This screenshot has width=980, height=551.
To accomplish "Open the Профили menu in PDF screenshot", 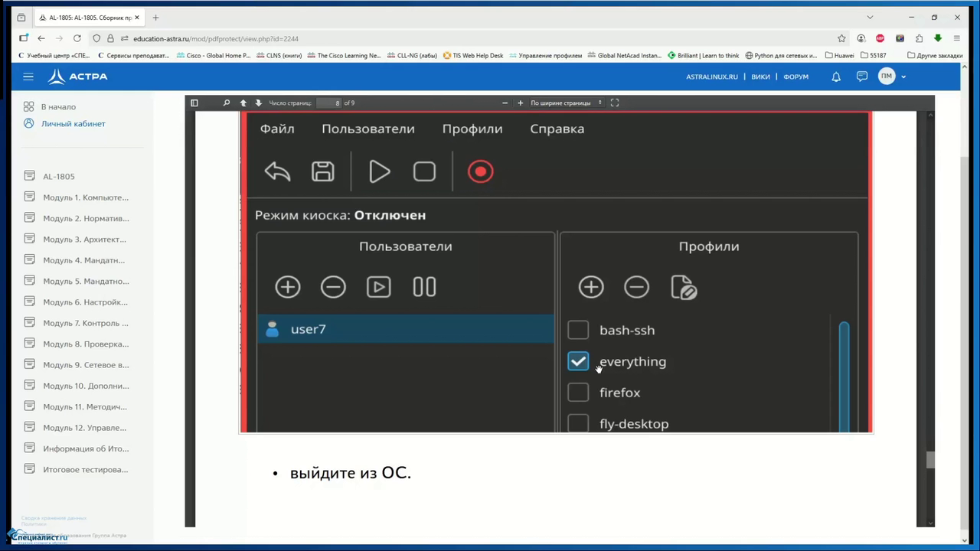I will point(472,129).
